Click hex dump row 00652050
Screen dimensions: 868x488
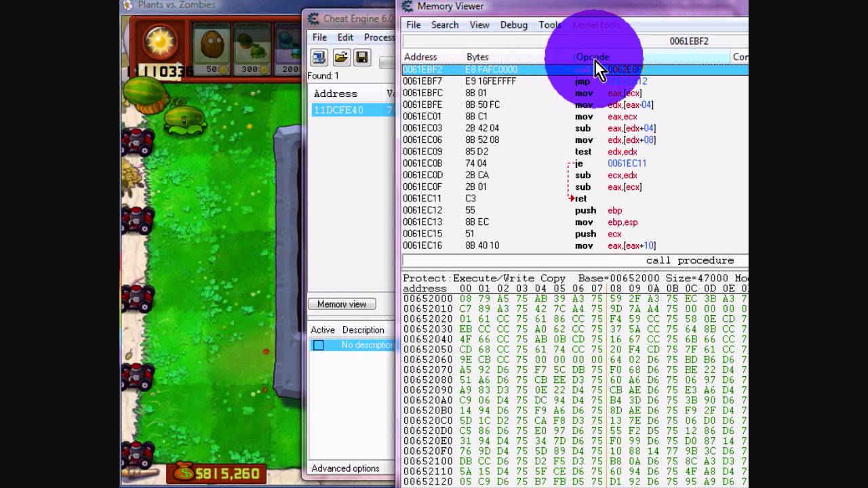click(x=575, y=349)
